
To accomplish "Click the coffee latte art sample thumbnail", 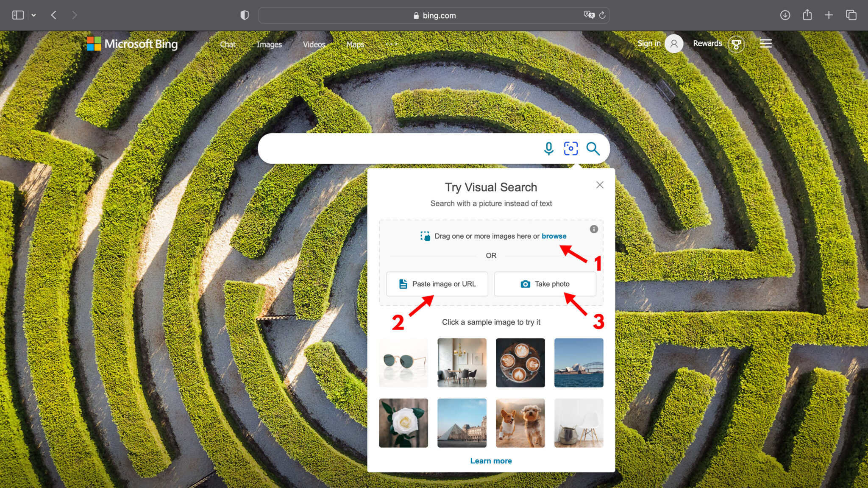I will click(520, 363).
